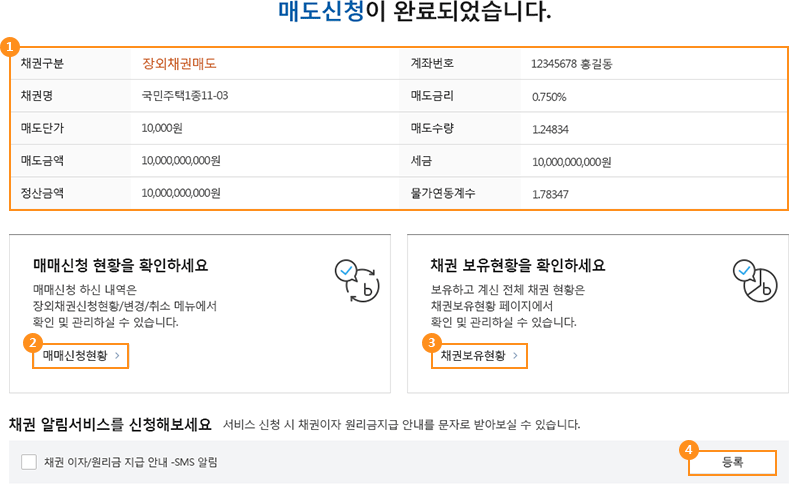Click the account number 12345678 홍길동
This screenshot has width=789, height=486.
point(572,64)
